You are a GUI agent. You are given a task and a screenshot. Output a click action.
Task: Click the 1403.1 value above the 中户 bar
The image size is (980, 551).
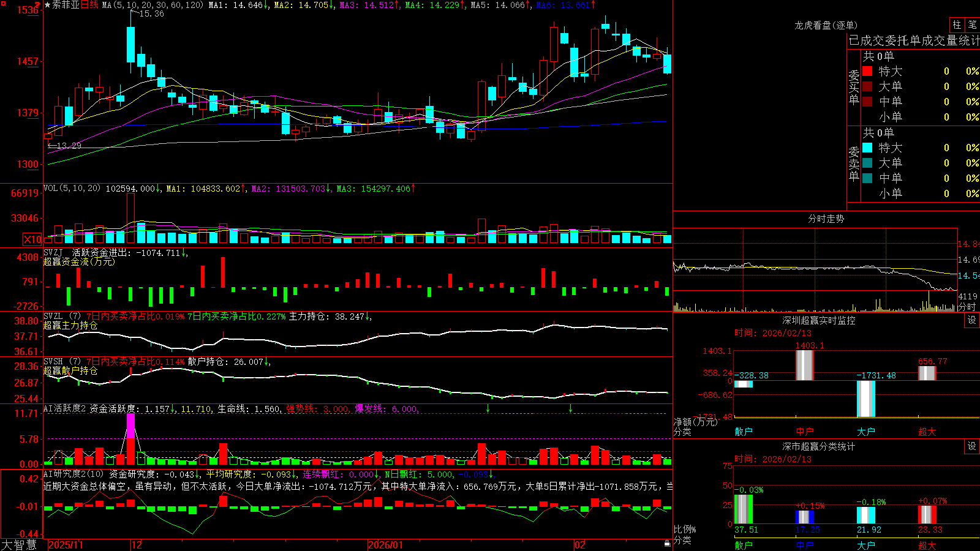810,346
